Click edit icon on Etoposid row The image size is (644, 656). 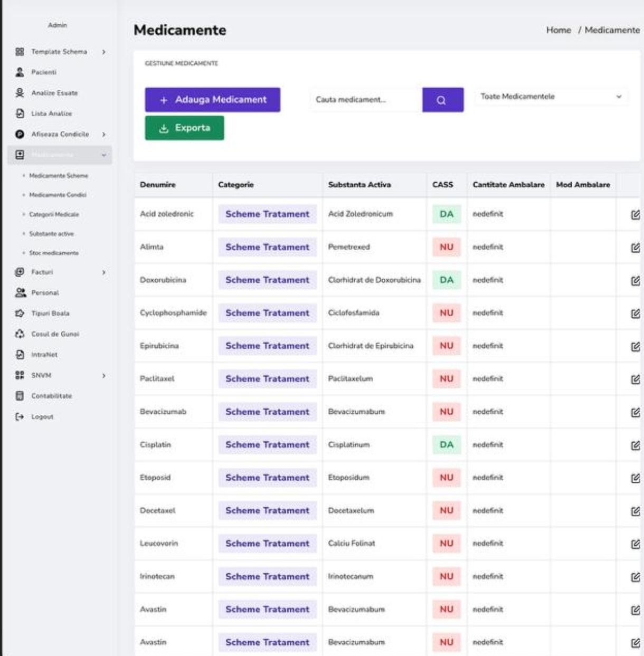[x=635, y=478]
